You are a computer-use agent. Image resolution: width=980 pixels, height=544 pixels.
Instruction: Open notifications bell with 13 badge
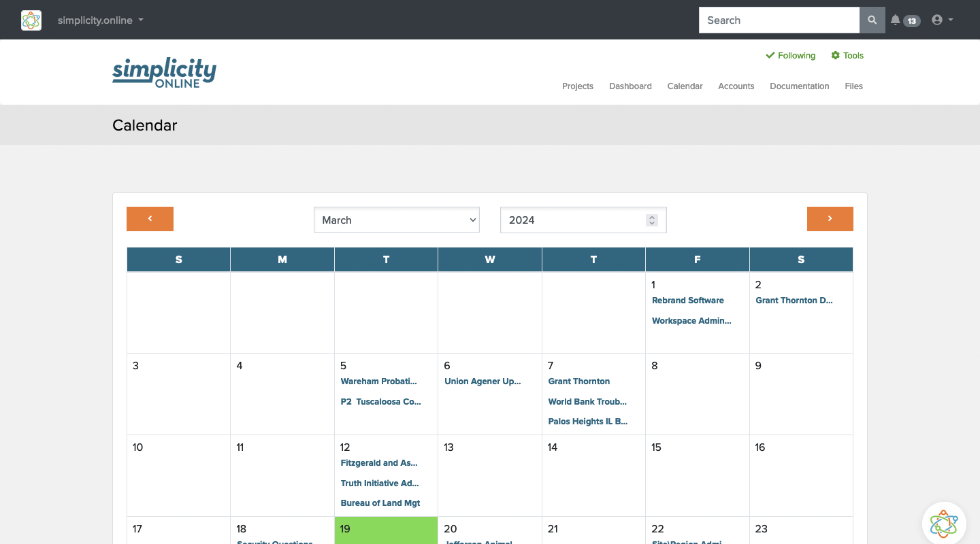905,20
